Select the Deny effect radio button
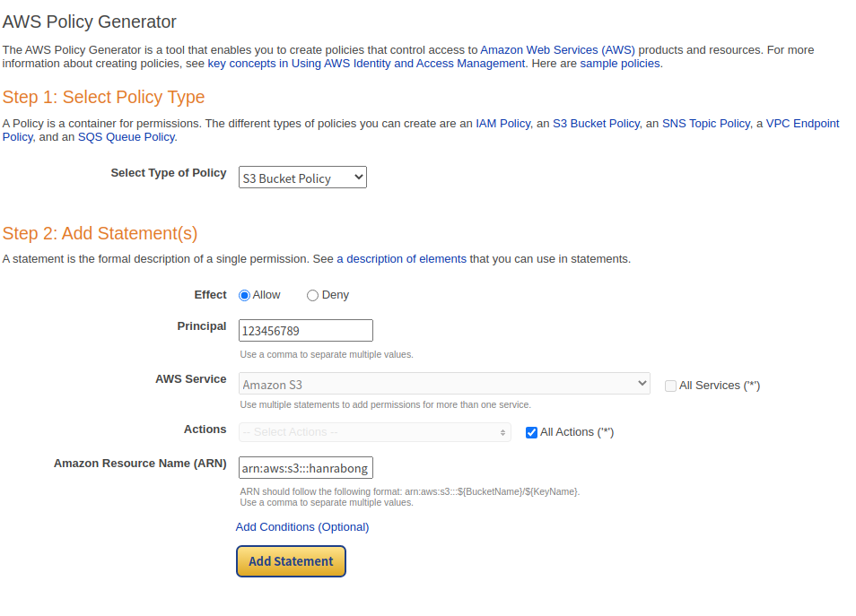Image resolution: width=856 pixels, height=616 pixels. click(312, 295)
